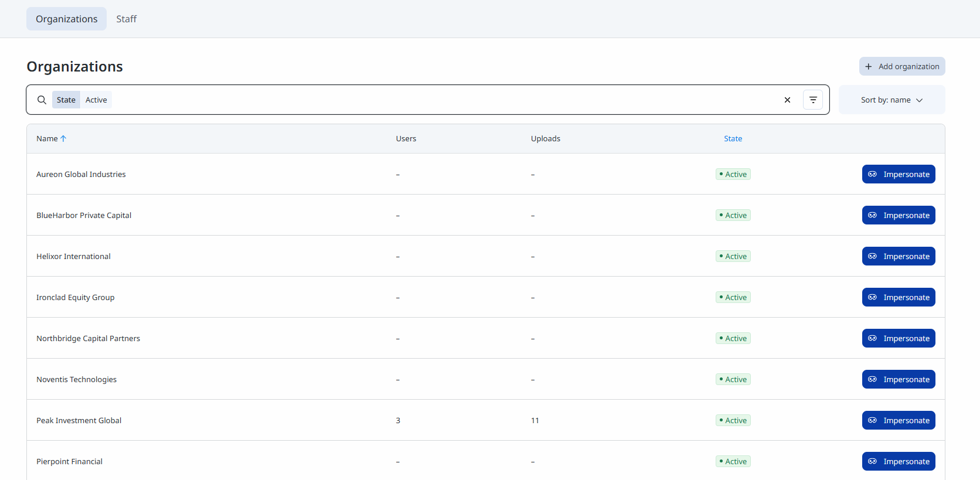Viewport: 980px width, 480px height.
Task: Open the filter options icon
Action: 813,100
